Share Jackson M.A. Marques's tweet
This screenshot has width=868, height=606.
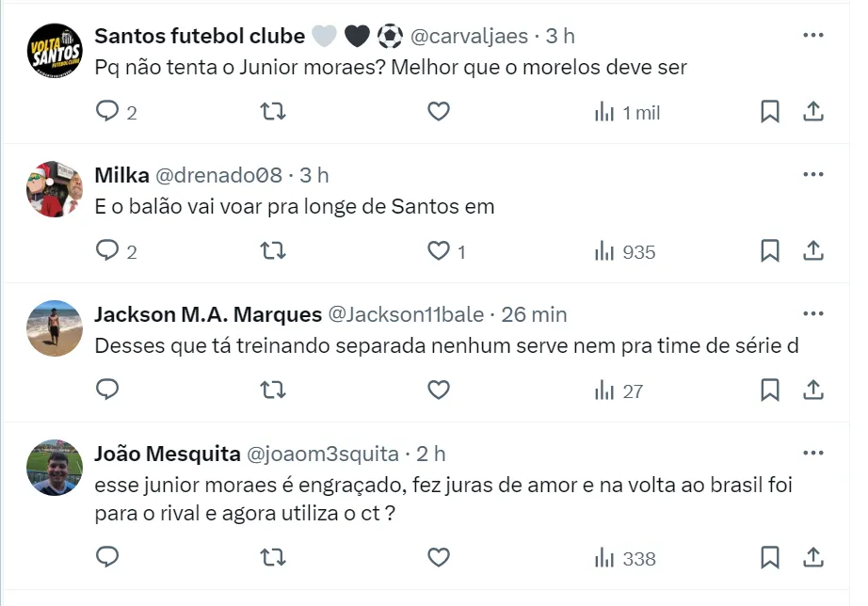812,390
